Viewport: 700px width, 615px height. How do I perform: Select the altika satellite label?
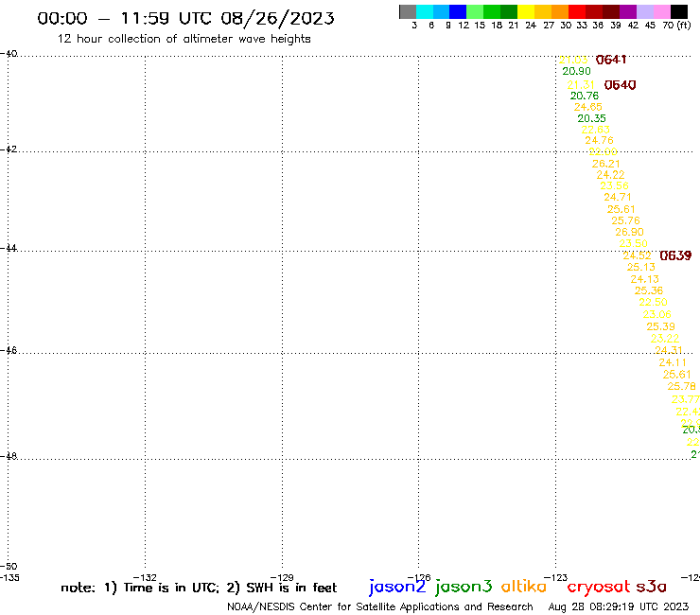pyautogui.click(x=524, y=586)
